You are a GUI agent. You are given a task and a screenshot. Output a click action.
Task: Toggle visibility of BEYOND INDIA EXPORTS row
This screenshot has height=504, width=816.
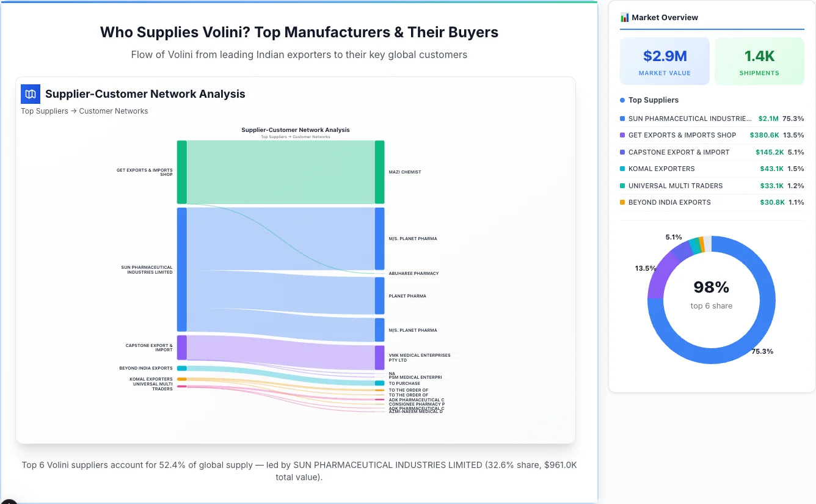(x=702, y=202)
